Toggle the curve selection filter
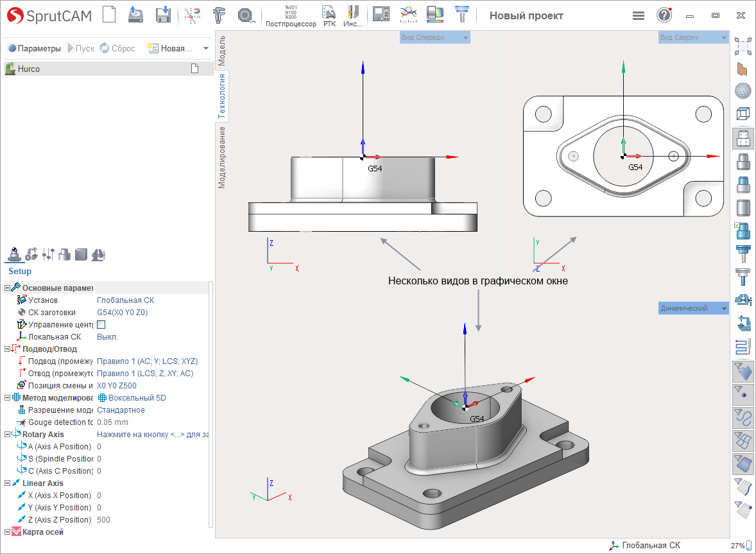The image size is (756, 554). 743,417
